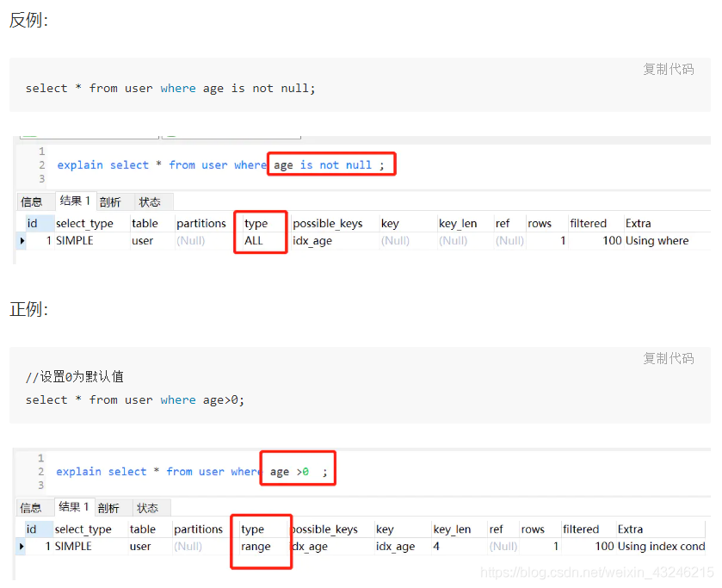Select 结果 1 tab in upper result panel
Screen dimensions: 722x588
tap(75, 201)
